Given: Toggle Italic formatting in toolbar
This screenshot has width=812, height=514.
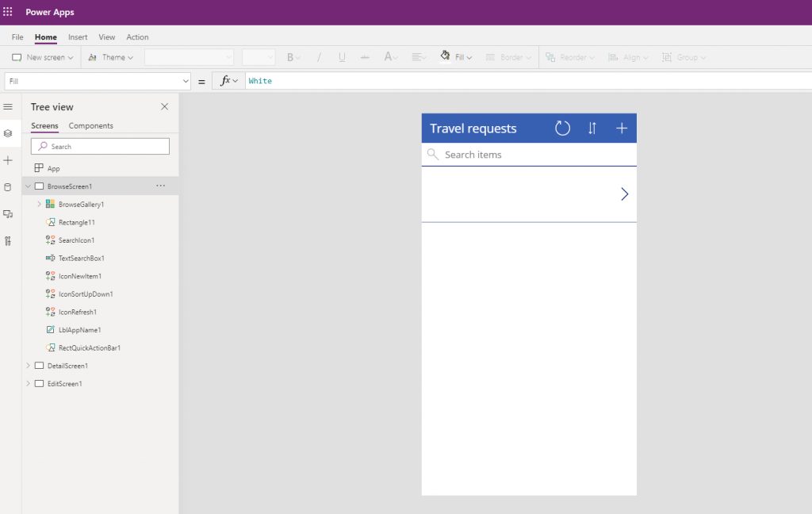Looking at the screenshot, I should click(x=319, y=58).
